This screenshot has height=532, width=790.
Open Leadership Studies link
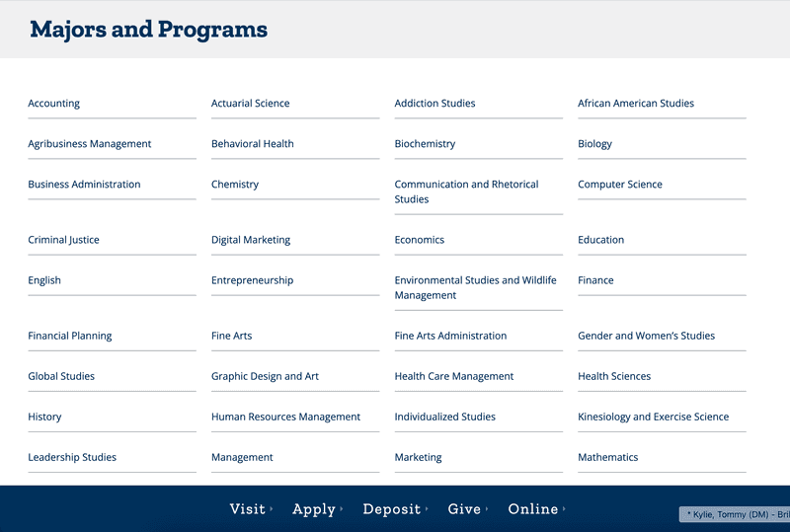coord(72,457)
